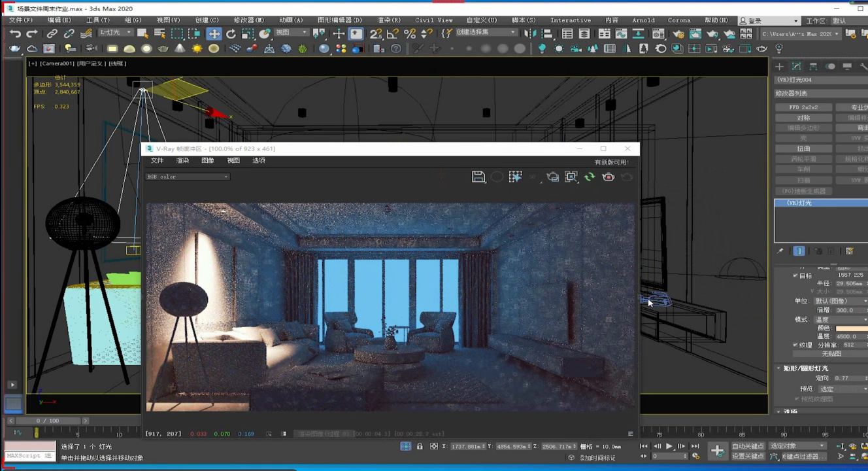The height and width of the screenshot is (471, 868).
Task: Click the red teapot render icon in frame buffer
Action: click(609, 177)
